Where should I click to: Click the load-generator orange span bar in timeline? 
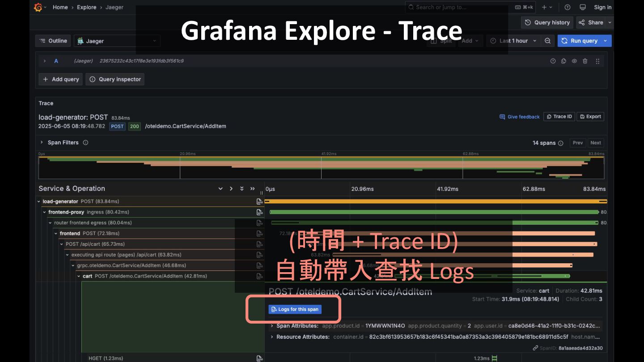point(436,202)
